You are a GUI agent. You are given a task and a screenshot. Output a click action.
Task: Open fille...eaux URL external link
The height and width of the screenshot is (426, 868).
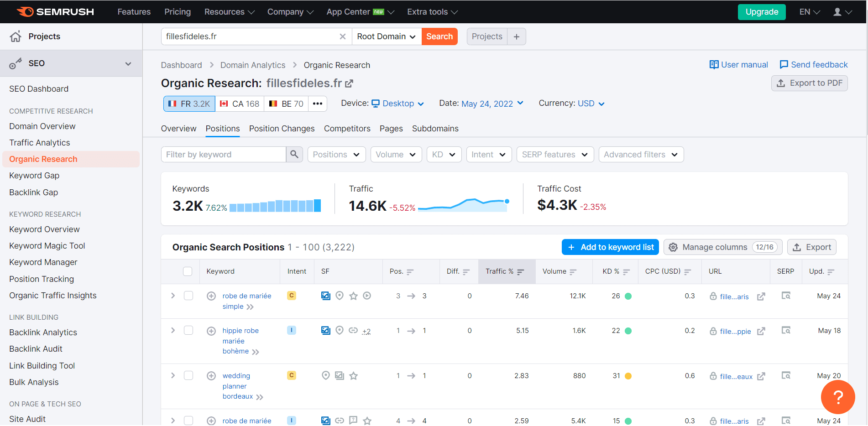click(x=761, y=376)
